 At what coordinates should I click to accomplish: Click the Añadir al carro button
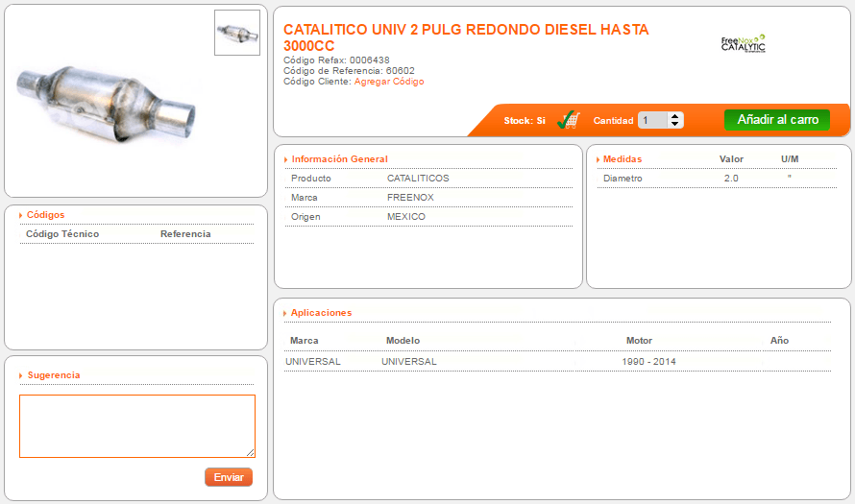point(777,120)
